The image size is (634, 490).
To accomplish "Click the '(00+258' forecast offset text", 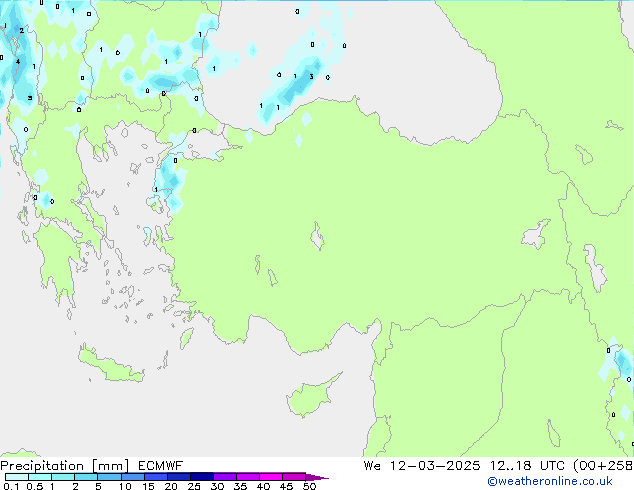I will [603, 466].
